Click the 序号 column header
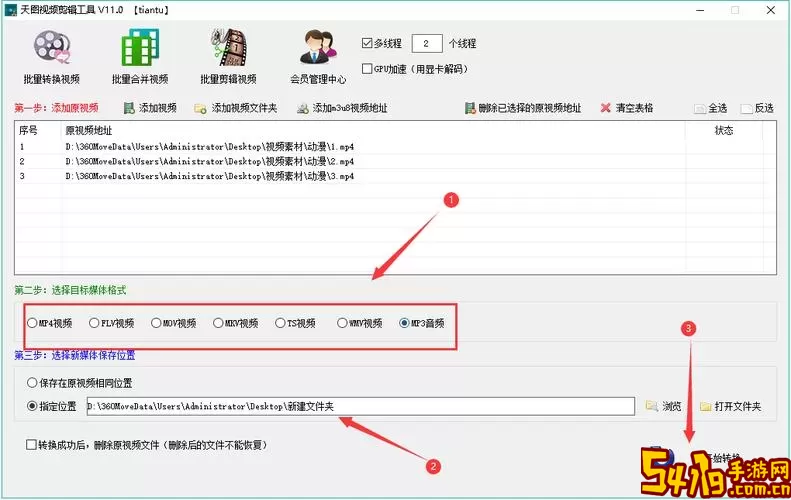 tap(38, 131)
